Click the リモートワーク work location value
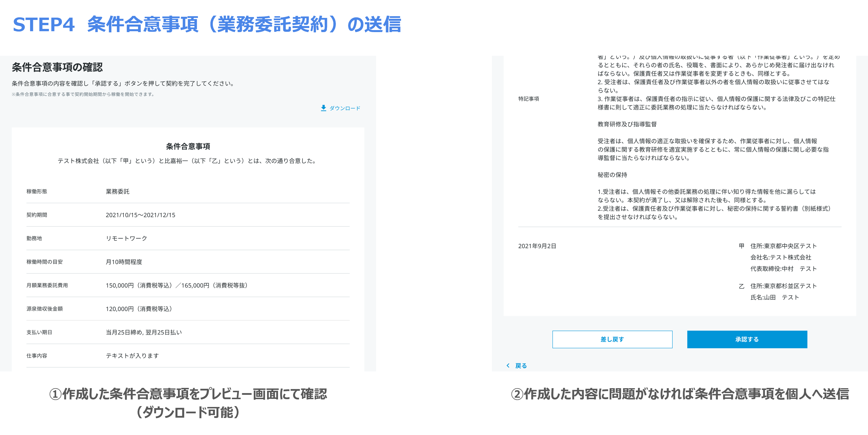Image resolution: width=868 pixels, height=435 pixels. click(126, 238)
